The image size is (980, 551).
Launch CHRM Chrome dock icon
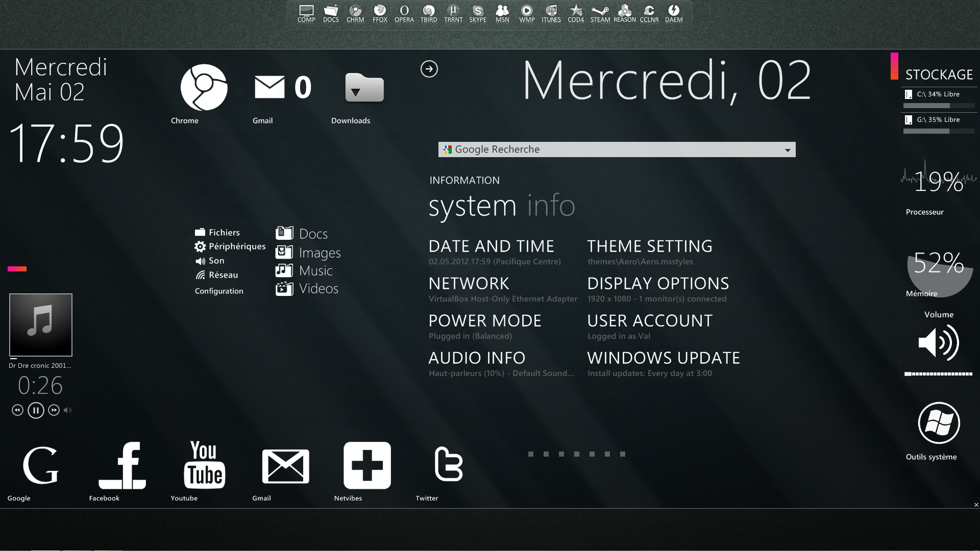(355, 14)
